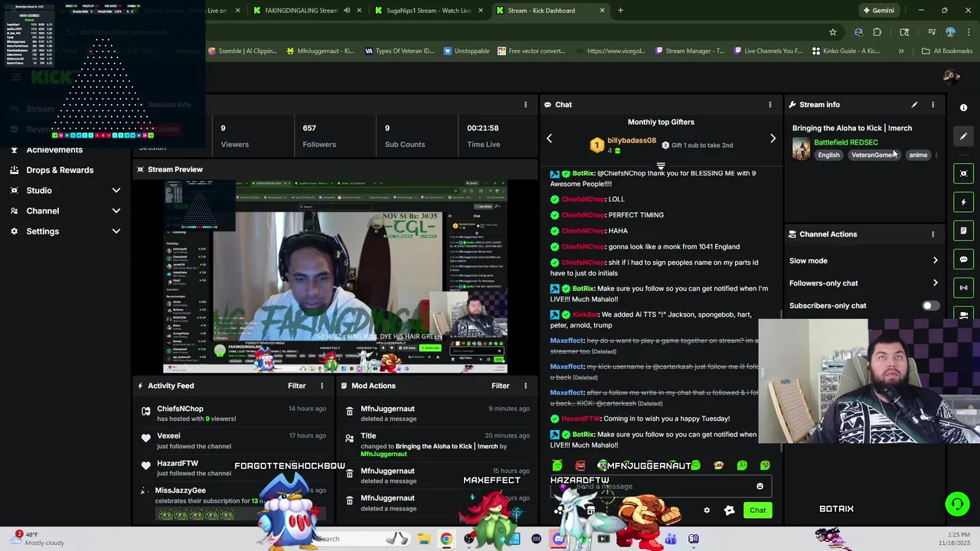Open Chrome profile avatar
Screen dimensions: 980x551
click(950, 32)
